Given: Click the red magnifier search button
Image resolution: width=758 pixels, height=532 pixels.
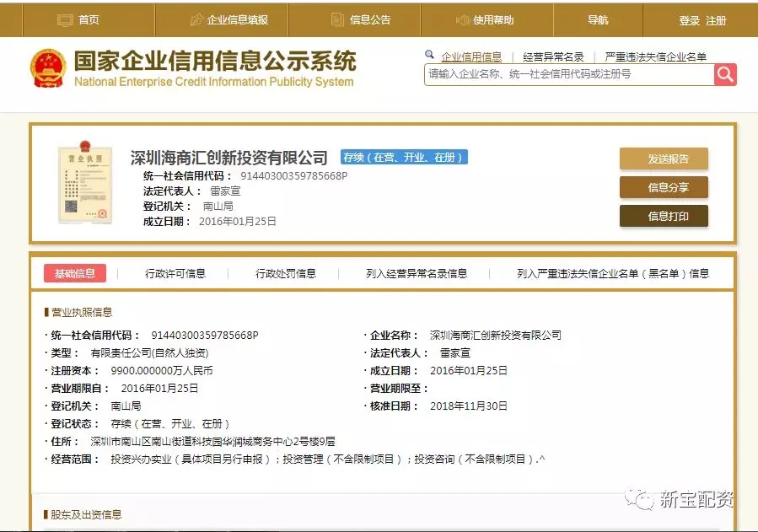Looking at the screenshot, I should click(x=725, y=74).
